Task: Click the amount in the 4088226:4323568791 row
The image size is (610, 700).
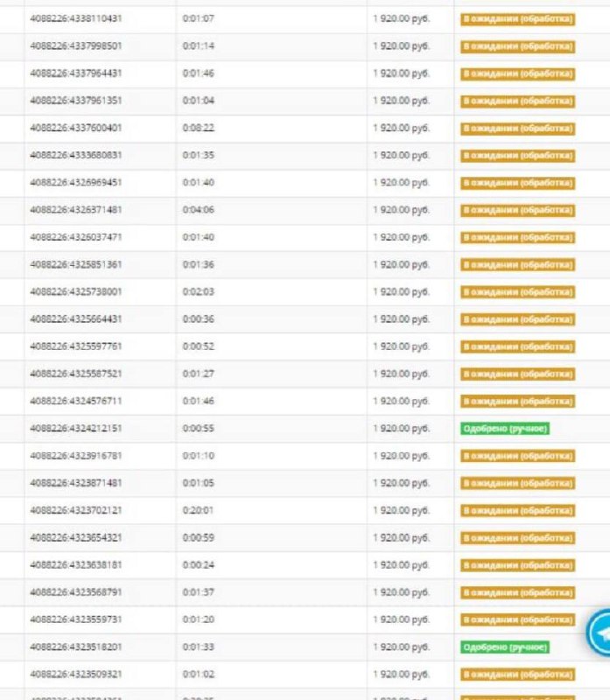Action: click(x=401, y=592)
